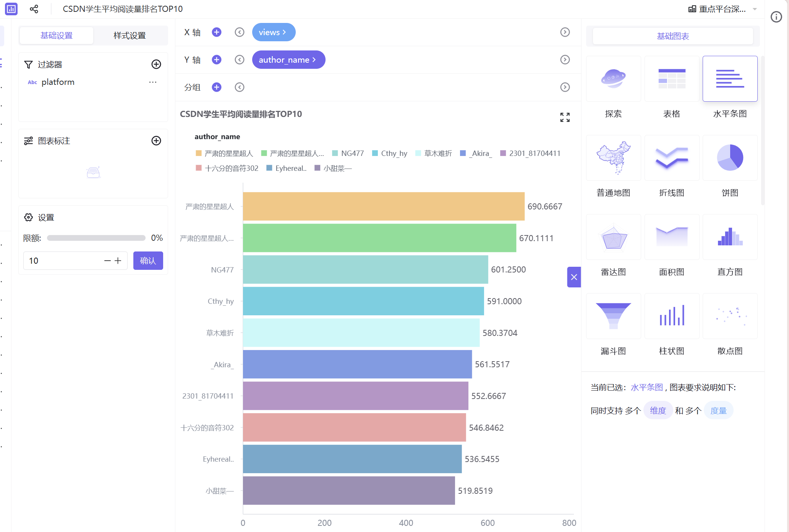Open the info icon at top right
789x532 pixels.
tap(776, 17)
